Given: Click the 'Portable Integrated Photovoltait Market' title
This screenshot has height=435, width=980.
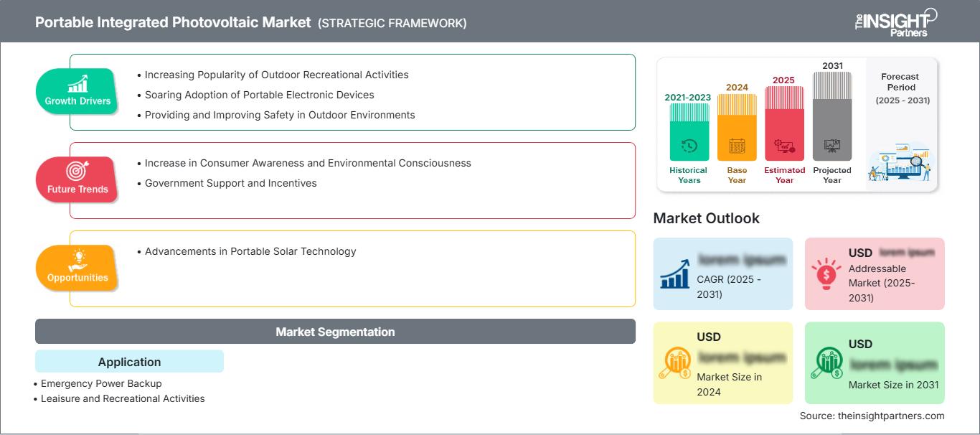Looking at the screenshot, I should (x=174, y=22).
